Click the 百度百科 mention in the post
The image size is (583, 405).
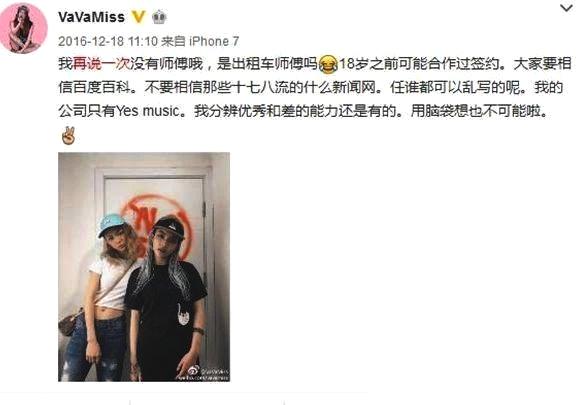pos(102,88)
